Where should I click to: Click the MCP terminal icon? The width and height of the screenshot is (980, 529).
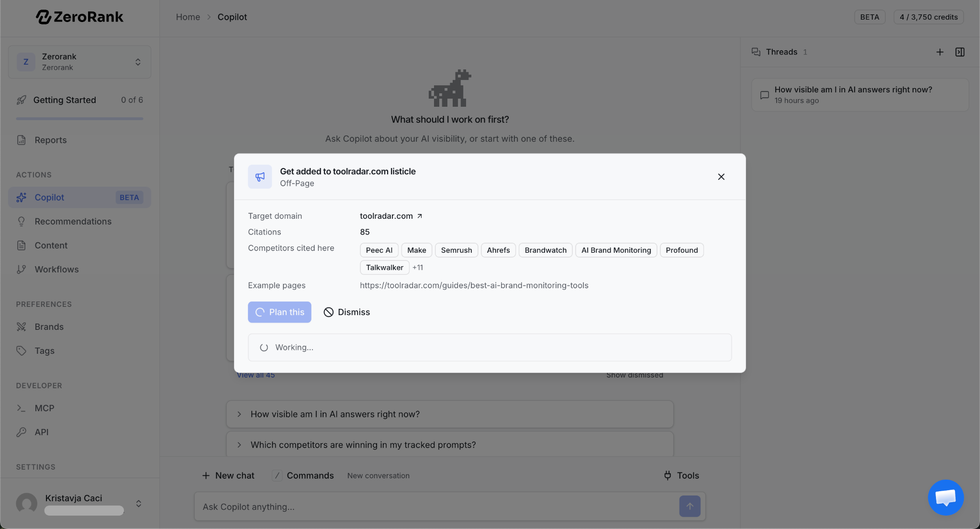pyautogui.click(x=21, y=408)
